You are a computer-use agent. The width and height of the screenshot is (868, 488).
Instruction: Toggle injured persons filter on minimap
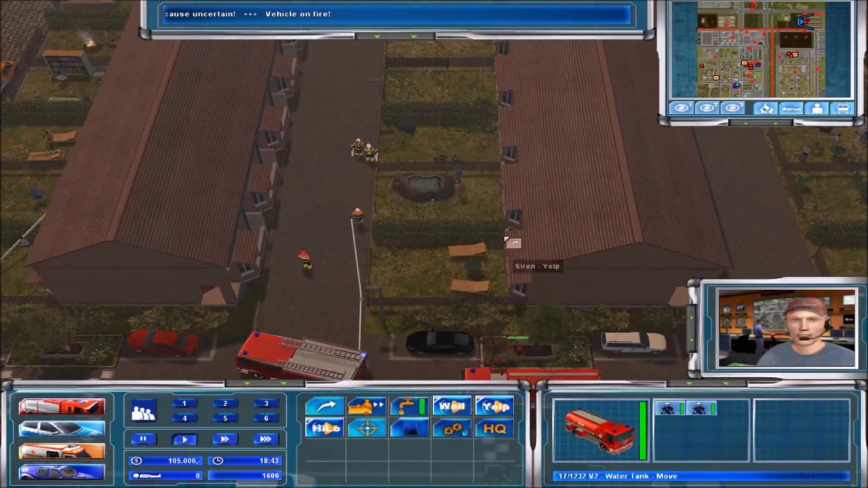click(x=791, y=108)
